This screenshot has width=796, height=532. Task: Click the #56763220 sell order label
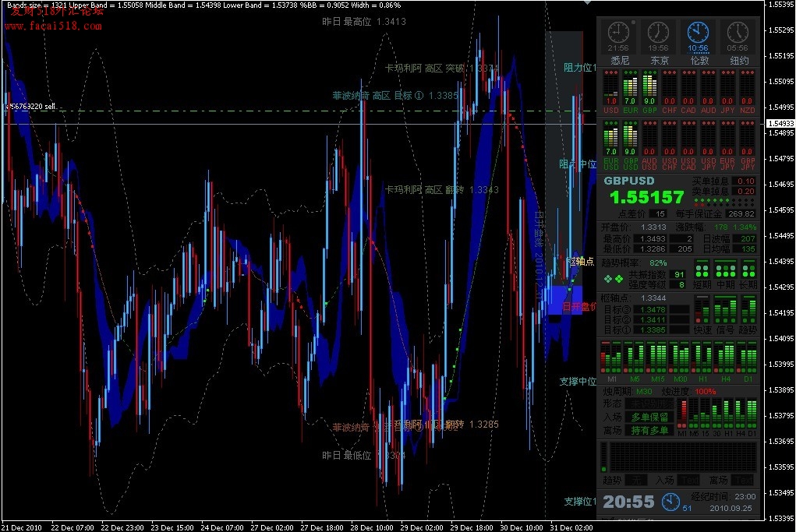(x=30, y=107)
